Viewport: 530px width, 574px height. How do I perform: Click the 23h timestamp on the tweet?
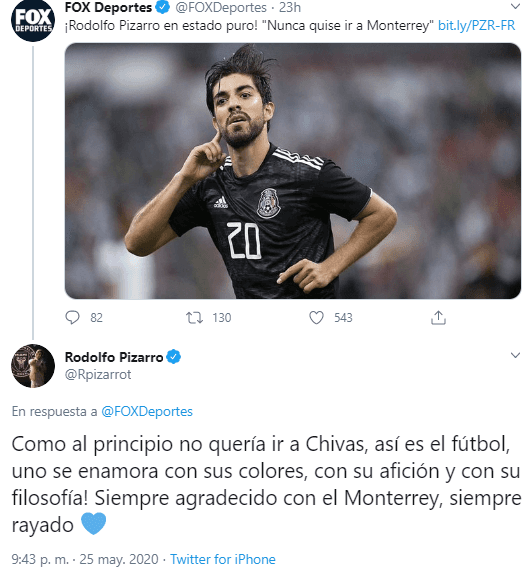coord(290,7)
